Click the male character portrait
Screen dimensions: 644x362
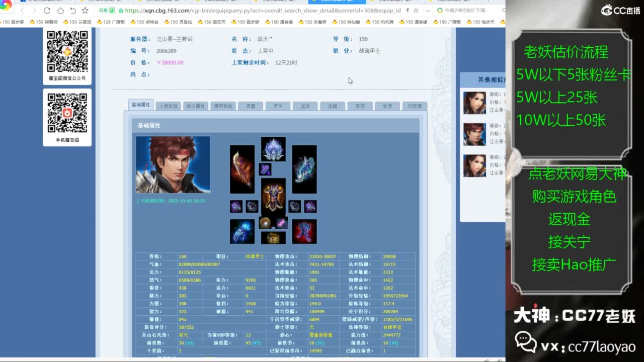click(x=173, y=164)
